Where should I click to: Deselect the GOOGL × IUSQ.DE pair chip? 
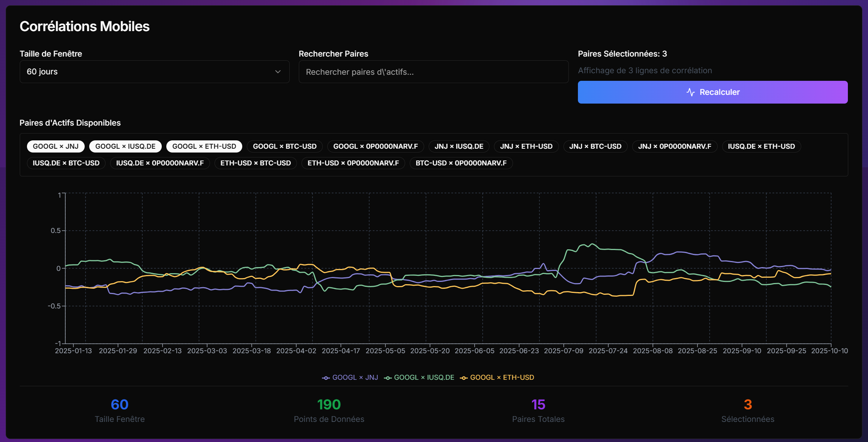pos(125,146)
